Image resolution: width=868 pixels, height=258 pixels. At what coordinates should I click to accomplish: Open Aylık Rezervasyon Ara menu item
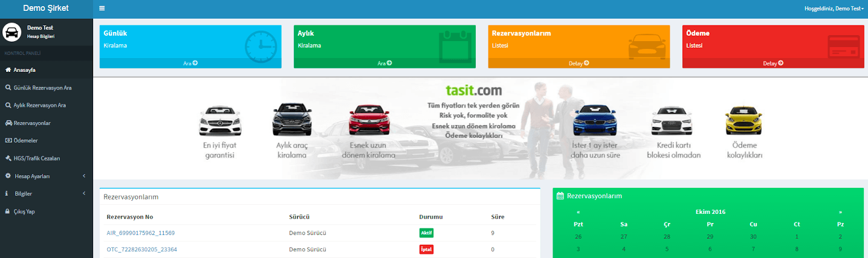[x=40, y=105]
